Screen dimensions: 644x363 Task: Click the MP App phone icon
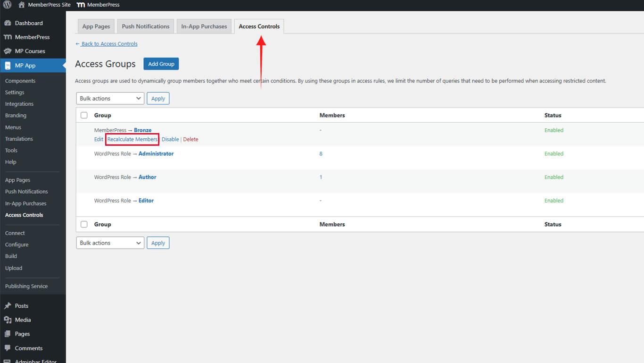[x=8, y=66]
